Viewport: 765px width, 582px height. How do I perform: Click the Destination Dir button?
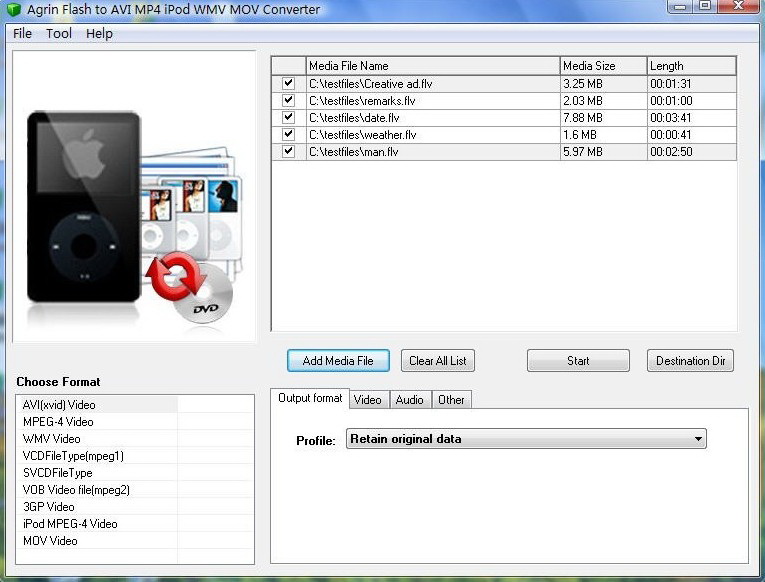tap(690, 361)
